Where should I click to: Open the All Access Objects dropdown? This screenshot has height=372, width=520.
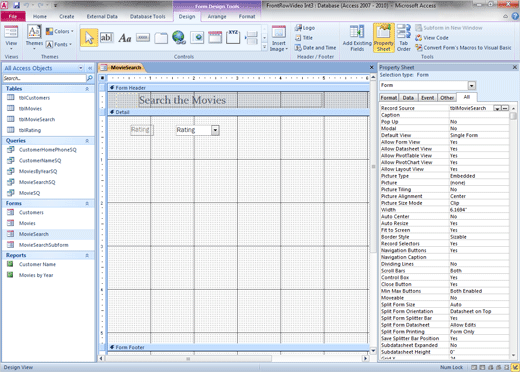(x=81, y=68)
